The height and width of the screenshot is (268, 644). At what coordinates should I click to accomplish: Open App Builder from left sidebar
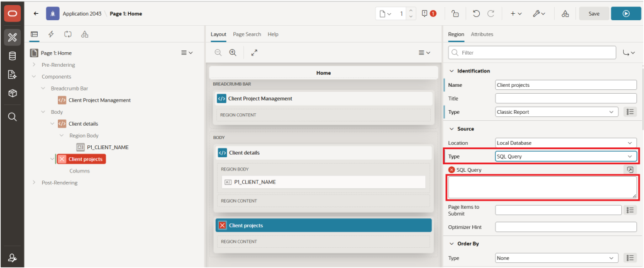click(x=13, y=38)
